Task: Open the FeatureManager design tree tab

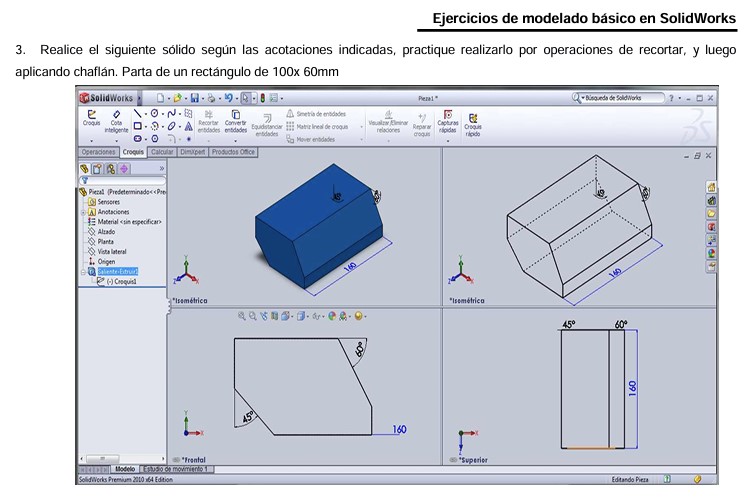Action: pos(84,169)
